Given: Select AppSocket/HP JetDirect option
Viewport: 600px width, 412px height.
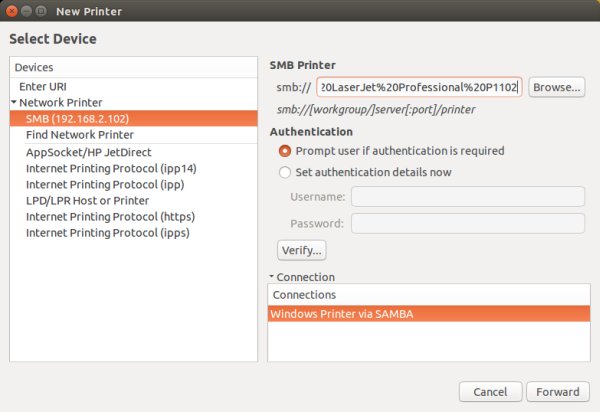Looking at the screenshot, I should [x=89, y=153].
